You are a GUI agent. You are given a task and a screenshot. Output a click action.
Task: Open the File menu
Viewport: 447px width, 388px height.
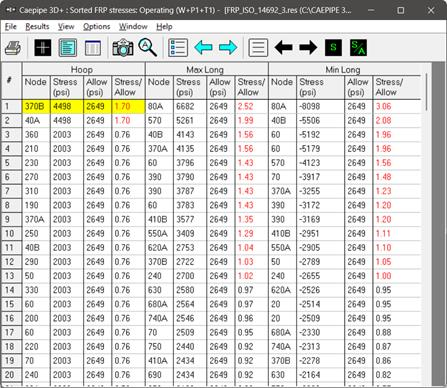(x=11, y=27)
